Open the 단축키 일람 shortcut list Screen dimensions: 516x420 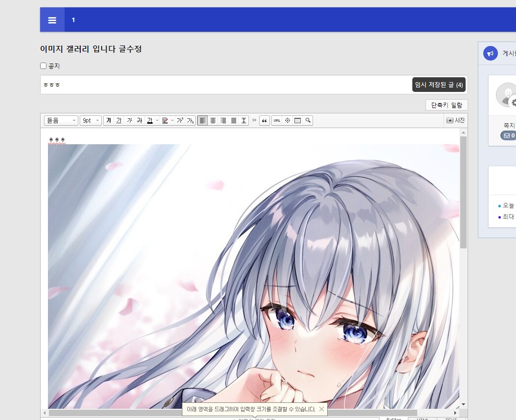coord(447,105)
